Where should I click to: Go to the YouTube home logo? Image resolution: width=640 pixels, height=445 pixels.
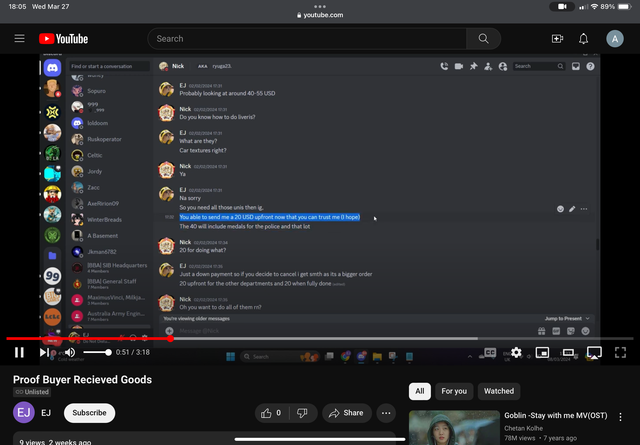click(63, 39)
